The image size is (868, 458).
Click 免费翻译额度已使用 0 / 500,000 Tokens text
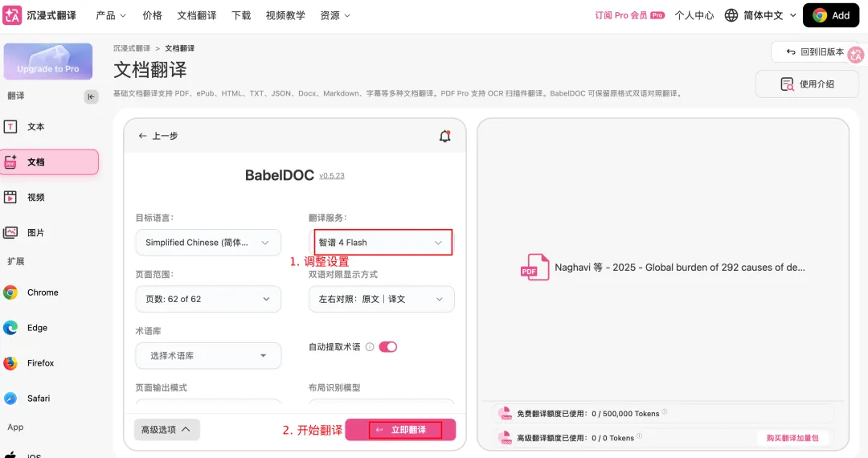coord(588,414)
